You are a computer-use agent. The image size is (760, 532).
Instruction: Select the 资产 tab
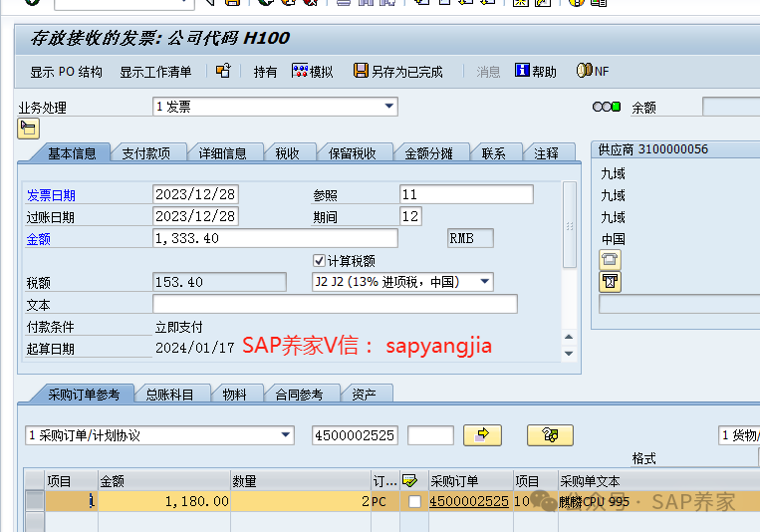364,395
